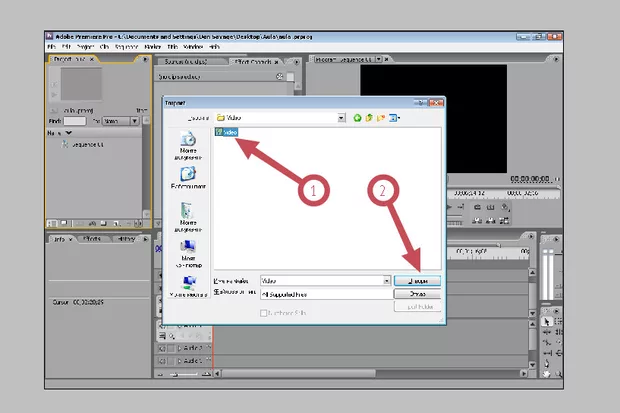Select the video file in the file list
The width and height of the screenshot is (620, 413).
226,132
